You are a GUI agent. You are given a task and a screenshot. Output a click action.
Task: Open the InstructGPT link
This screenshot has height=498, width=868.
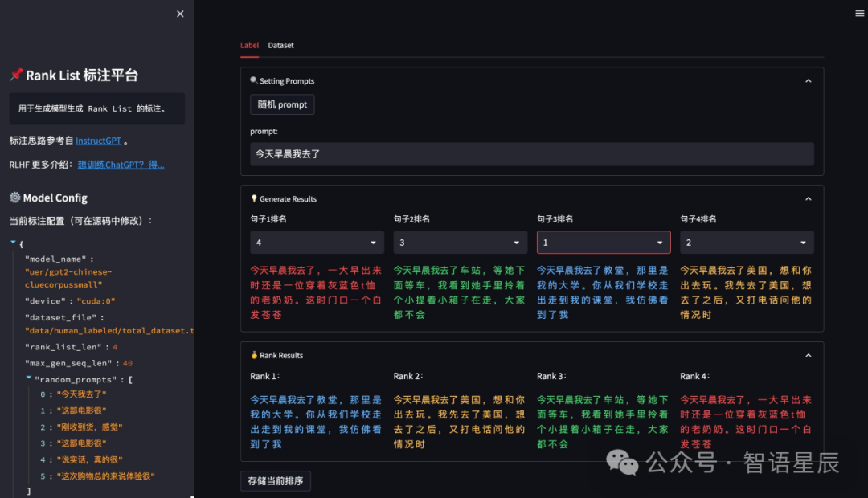click(98, 141)
